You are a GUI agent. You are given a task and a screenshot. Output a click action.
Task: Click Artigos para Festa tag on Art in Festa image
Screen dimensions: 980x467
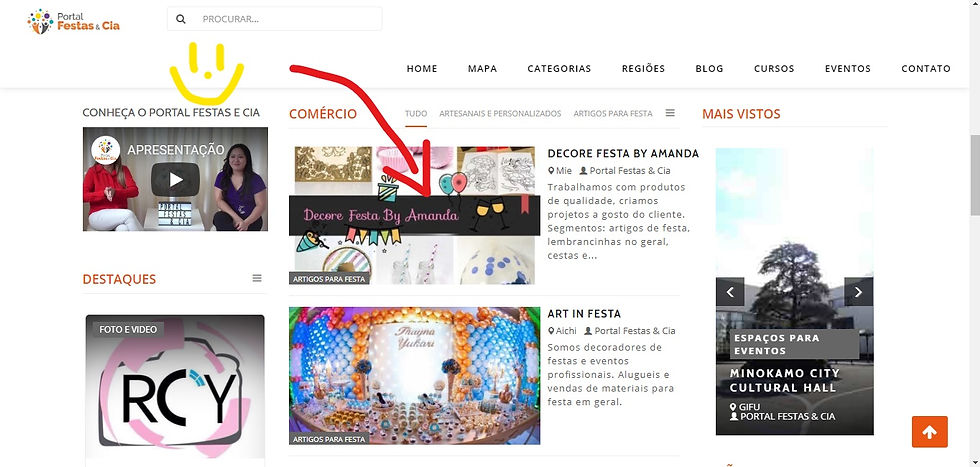click(x=329, y=439)
